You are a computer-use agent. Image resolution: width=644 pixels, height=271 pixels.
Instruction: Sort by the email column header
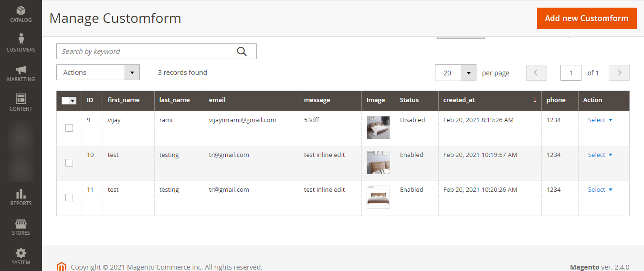(217, 100)
